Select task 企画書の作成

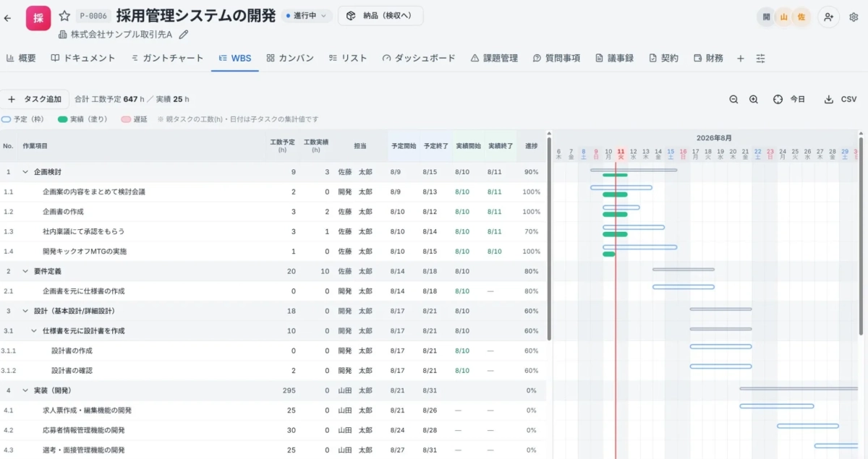[63, 212]
